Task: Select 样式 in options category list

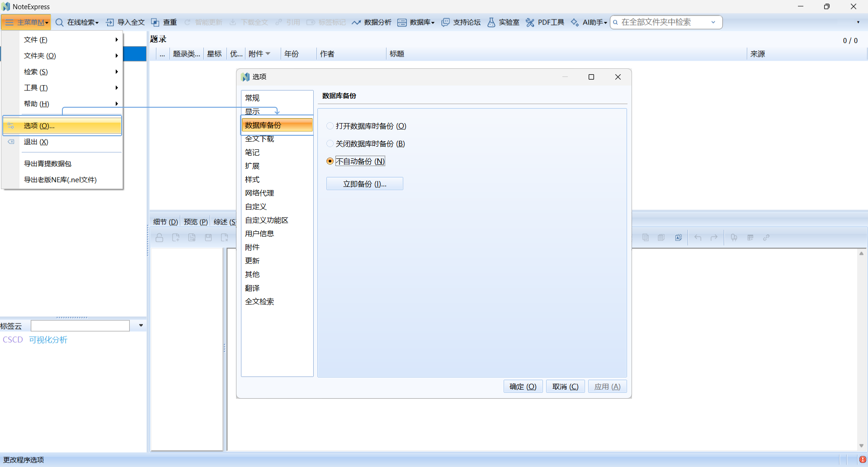Action: [x=277, y=179]
